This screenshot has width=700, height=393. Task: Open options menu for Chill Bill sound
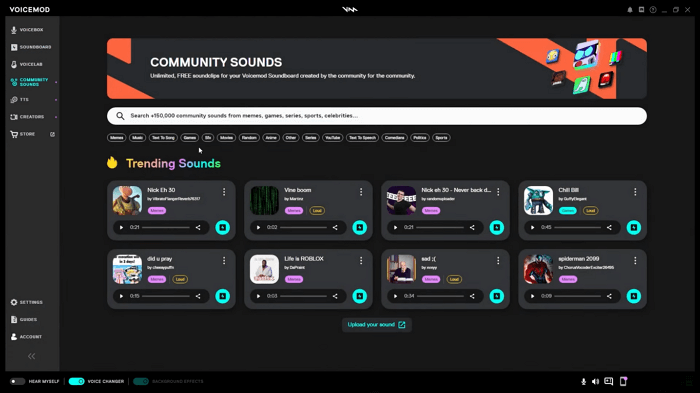(635, 192)
